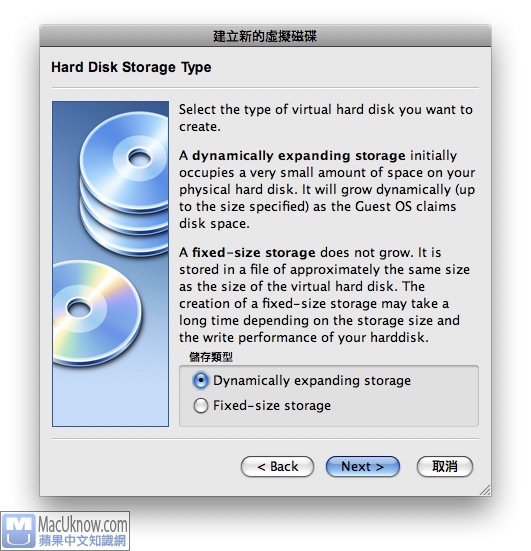Click the MacUknow blue M logo
The width and height of the screenshot is (531, 551).
19,531
